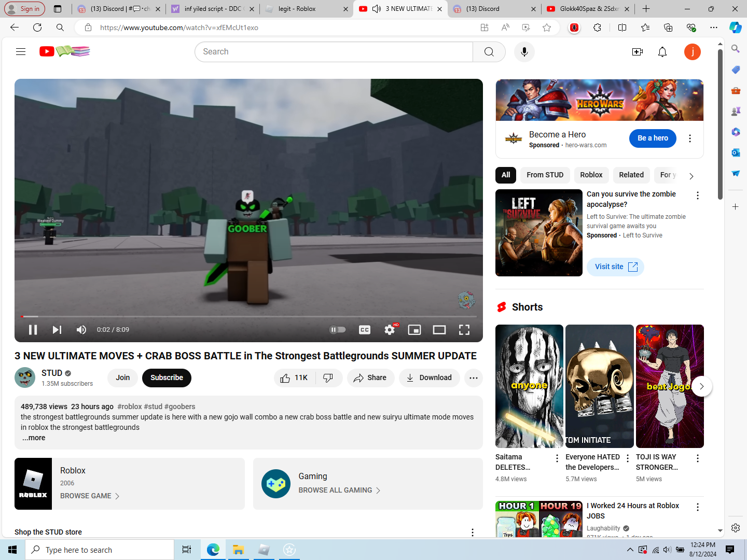Toggle theater mode
This screenshot has width=747, height=560.
point(439,330)
